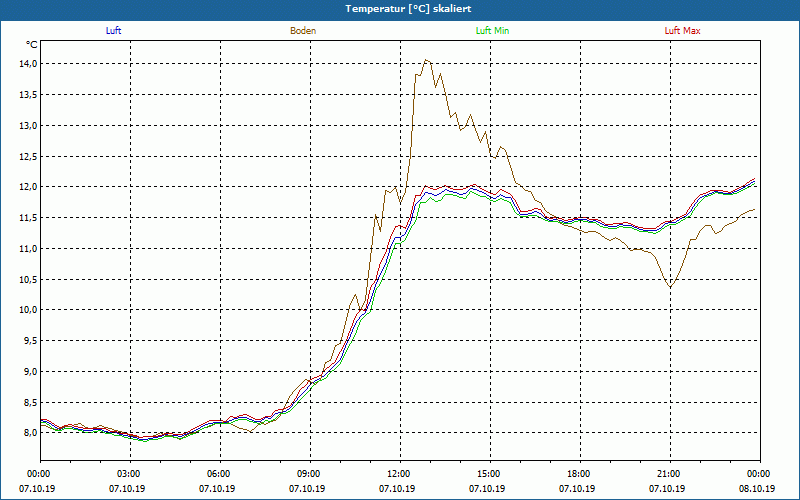
Task: Click the 18:00 time axis label
Action: 577,474
